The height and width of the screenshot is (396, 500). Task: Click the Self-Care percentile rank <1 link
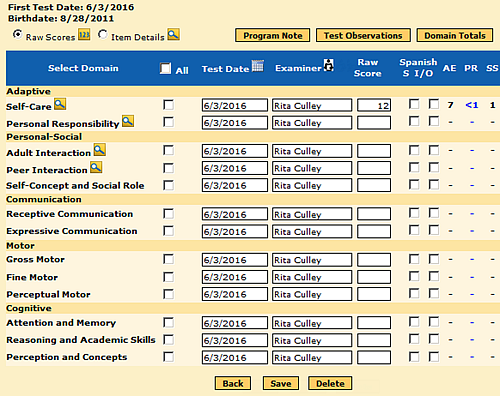472,105
